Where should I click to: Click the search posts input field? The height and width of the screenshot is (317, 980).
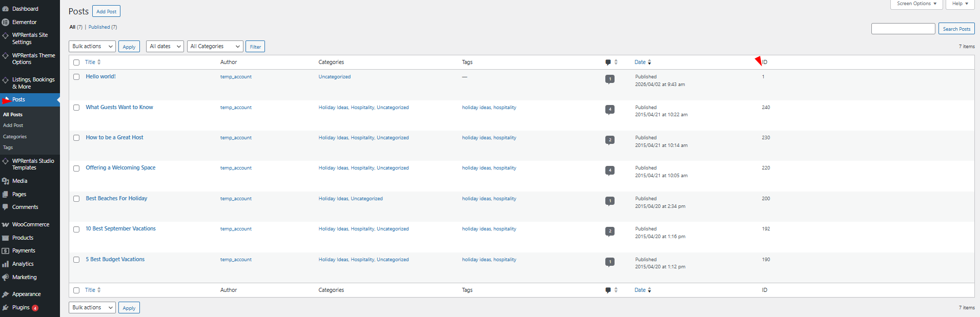[x=903, y=29]
